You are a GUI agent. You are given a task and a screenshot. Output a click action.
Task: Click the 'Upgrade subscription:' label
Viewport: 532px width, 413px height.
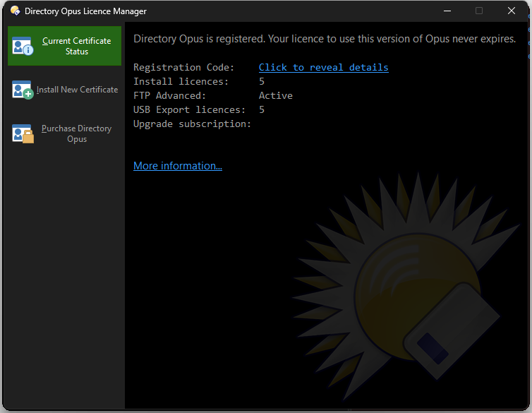click(192, 124)
